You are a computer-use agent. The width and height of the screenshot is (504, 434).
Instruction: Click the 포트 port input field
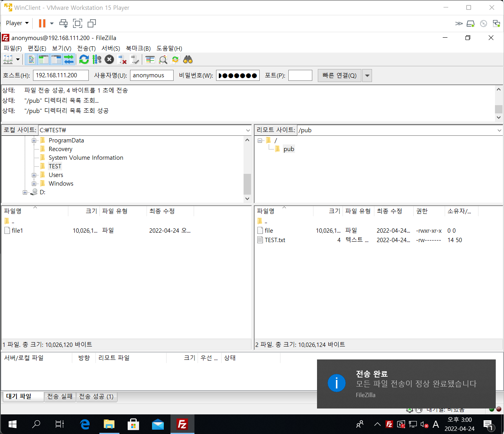(300, 75)
